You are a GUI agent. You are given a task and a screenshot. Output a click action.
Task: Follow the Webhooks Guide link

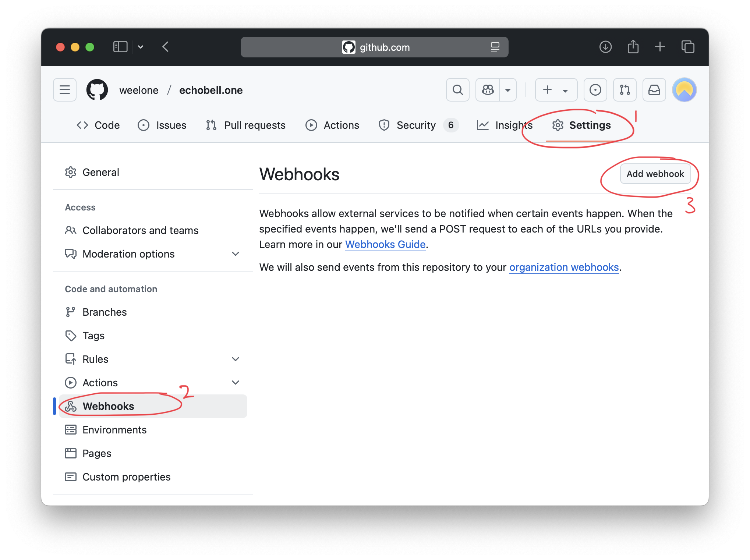(385, 244)
